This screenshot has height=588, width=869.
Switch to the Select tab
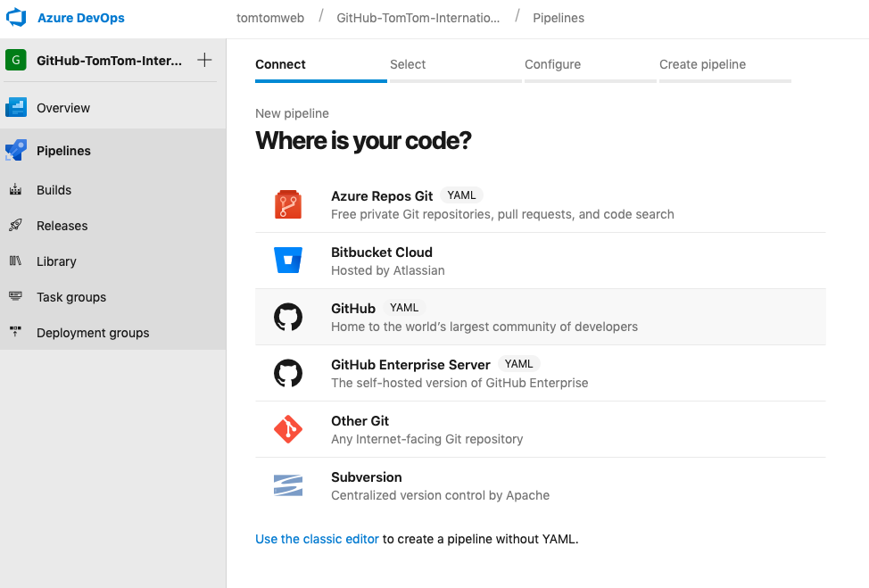point(408,64)
